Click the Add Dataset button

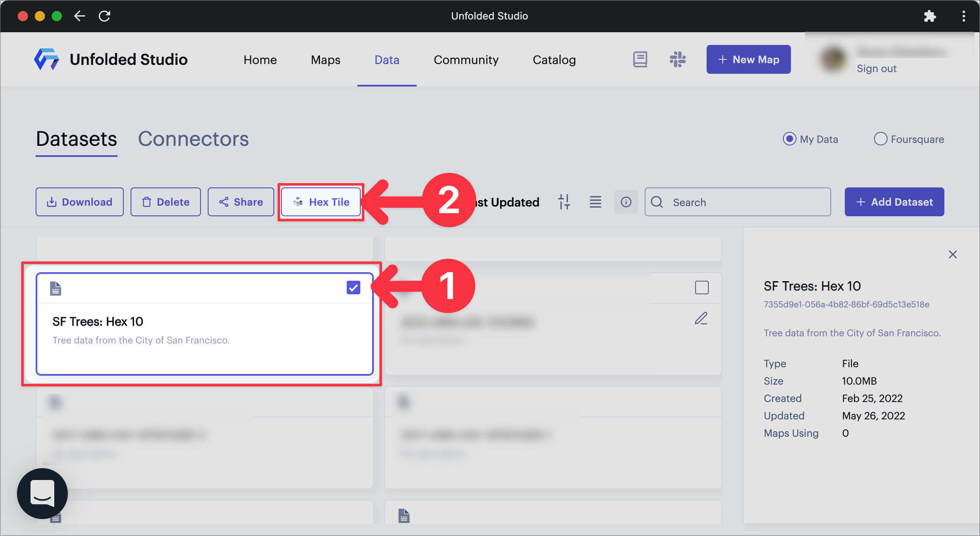point(894,202)
